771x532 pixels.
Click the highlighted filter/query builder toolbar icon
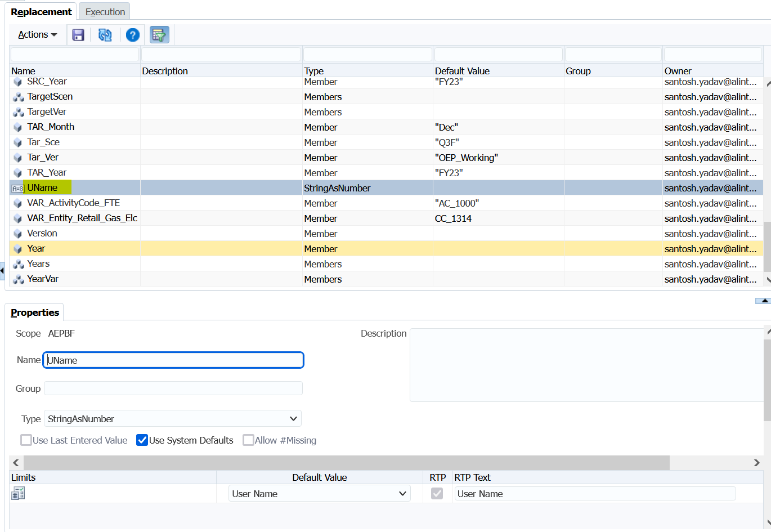(159, 34)
